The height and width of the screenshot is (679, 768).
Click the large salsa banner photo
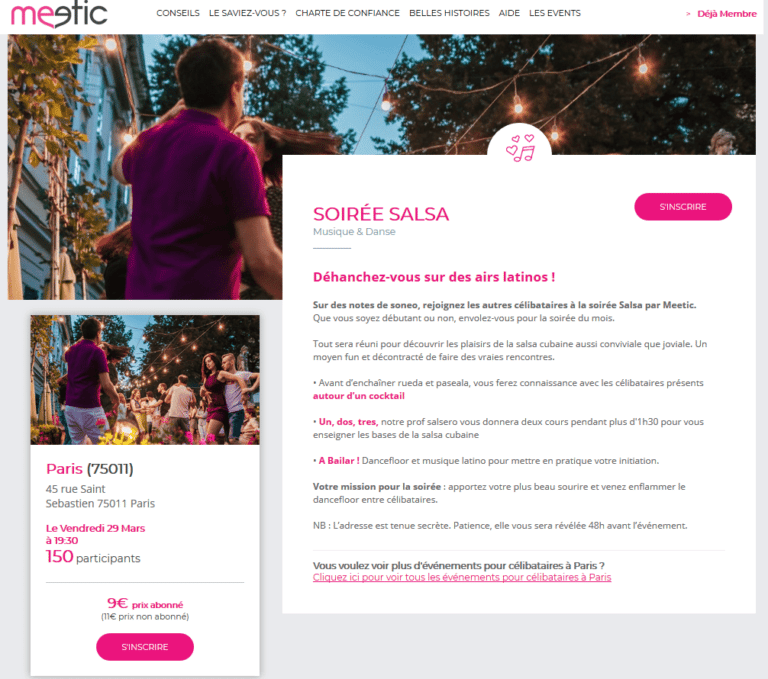coord(145,167)
